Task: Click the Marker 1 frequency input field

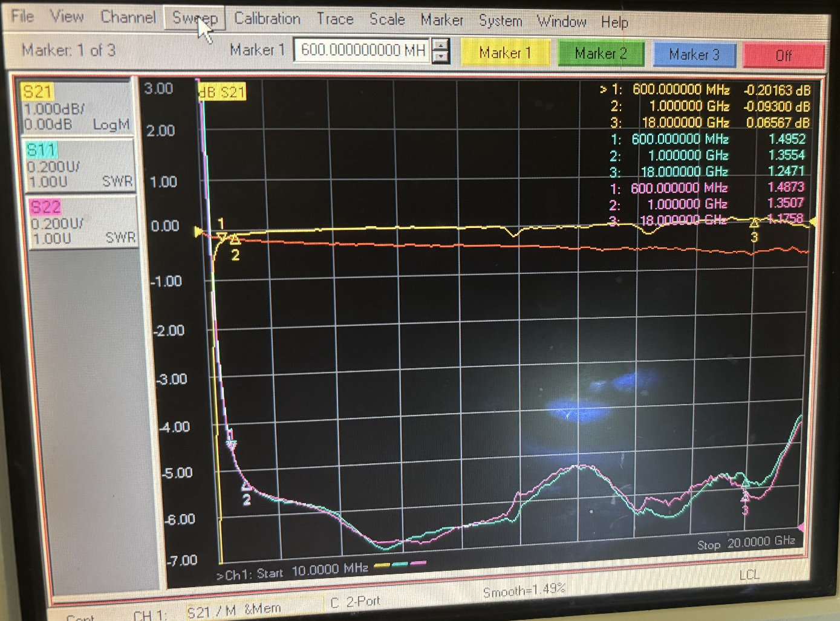Action: point(363,50)
